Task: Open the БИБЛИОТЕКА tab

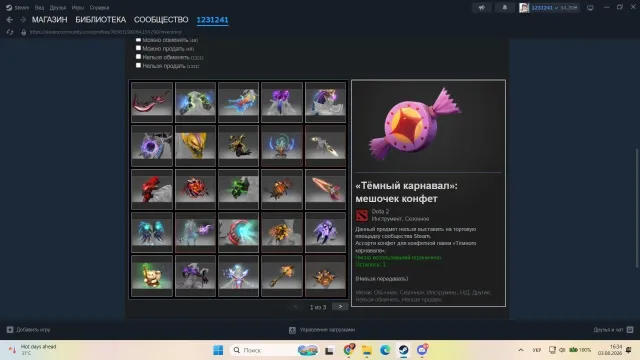Action: tap(100, 20)
